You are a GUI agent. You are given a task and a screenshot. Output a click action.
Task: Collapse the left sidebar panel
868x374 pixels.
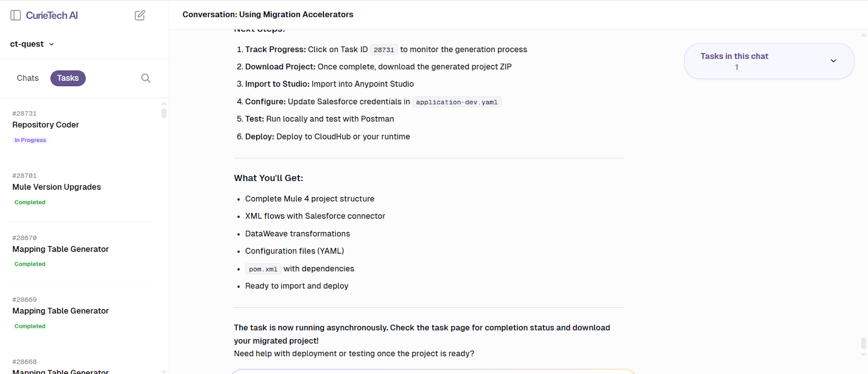(15, 15)
